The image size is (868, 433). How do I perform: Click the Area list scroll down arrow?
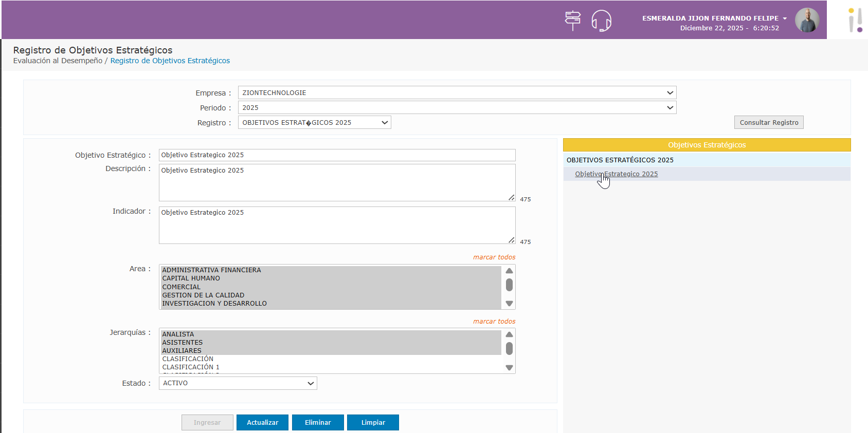509,304
